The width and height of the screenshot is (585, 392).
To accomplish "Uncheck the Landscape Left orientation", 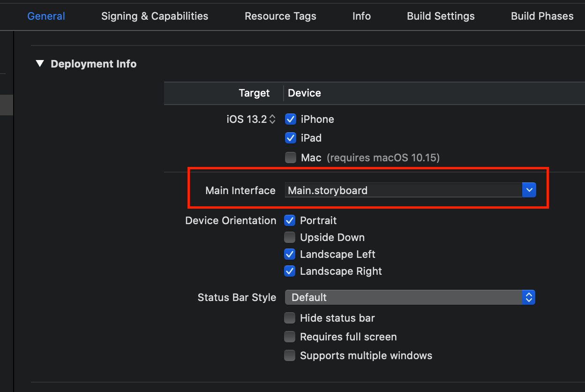I will 290,254.
